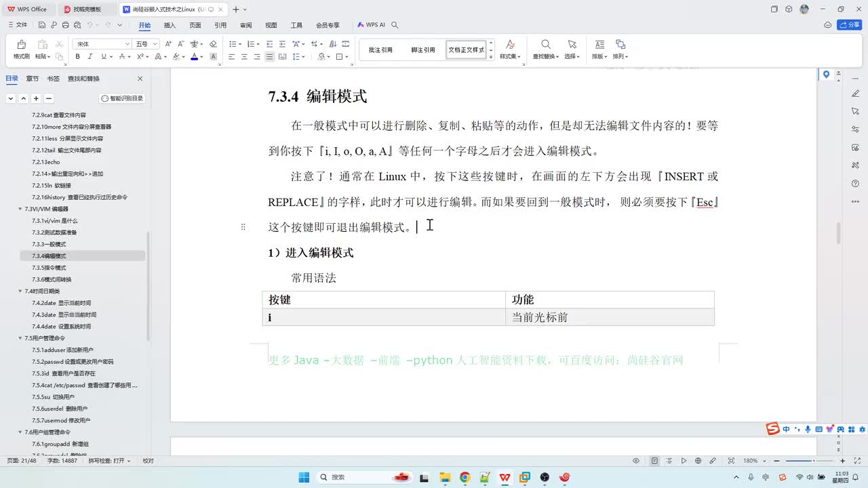Open the 插入 ribbon tab

pyautogui.click(x=170, y=25)
